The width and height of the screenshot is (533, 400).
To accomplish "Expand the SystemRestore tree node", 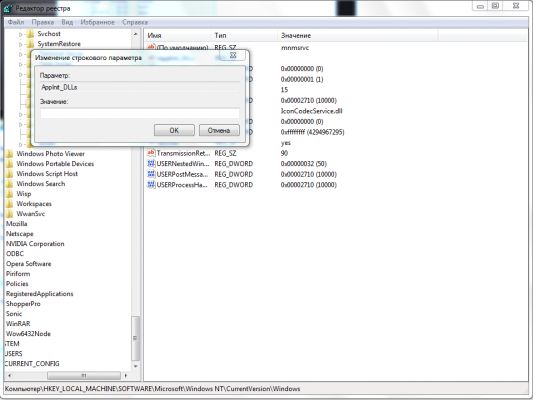I will [x=20, y=44].
